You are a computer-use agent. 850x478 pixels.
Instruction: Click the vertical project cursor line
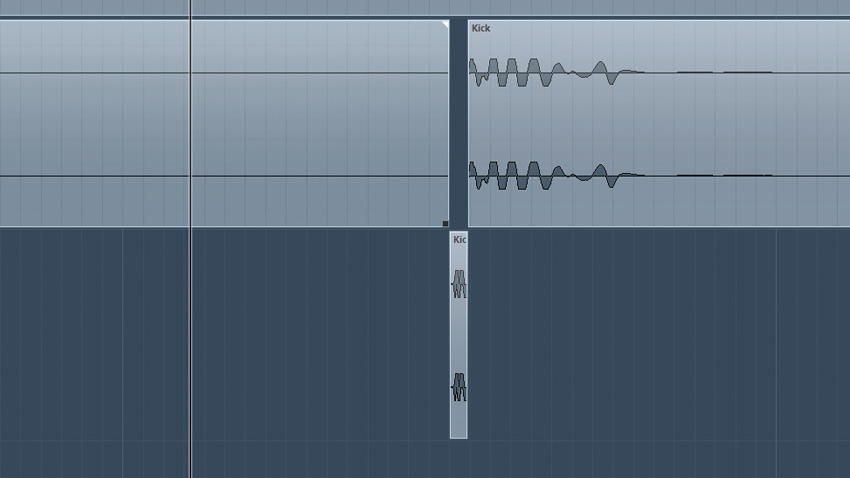coord(190,239)
